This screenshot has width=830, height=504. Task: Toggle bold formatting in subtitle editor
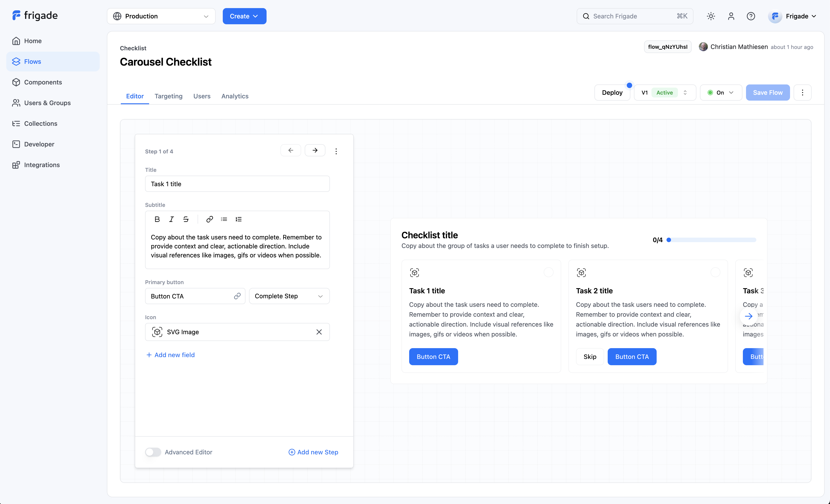coord(157,219)
